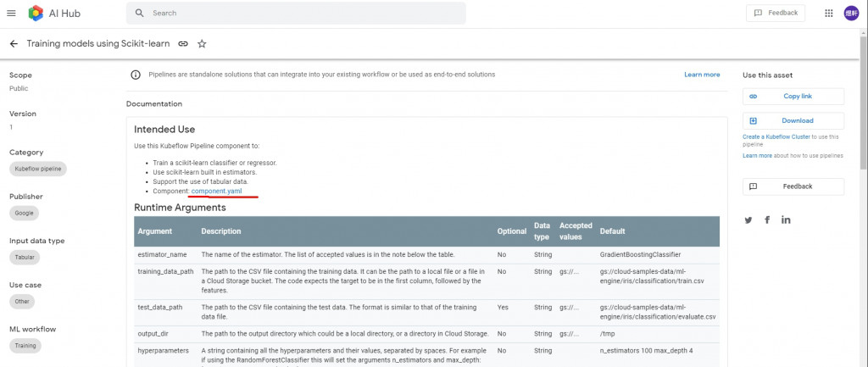Click the sidebar Feedback button
Screen dimensions: 868x367
793,186
